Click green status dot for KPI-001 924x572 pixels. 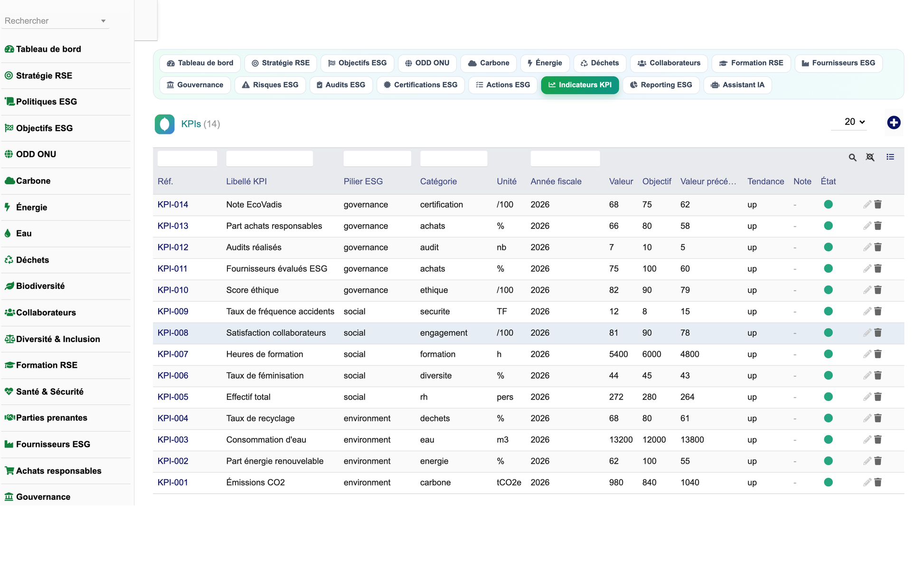[828, 482]
